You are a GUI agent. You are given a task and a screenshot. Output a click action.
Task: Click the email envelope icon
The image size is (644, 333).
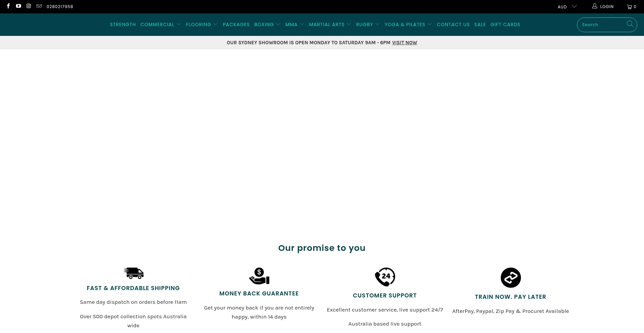coord(39,6)
